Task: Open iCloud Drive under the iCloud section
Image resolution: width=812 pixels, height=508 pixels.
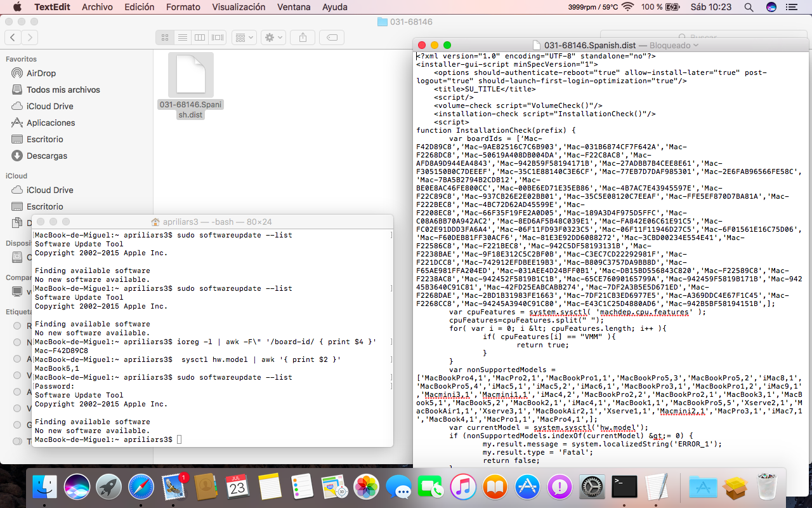Action: click(49, 190)
